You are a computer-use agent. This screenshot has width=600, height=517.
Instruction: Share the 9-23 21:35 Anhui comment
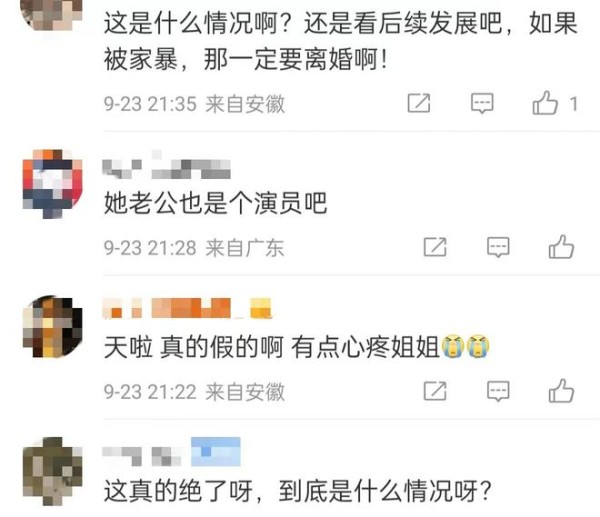click(x=419, y=103)
